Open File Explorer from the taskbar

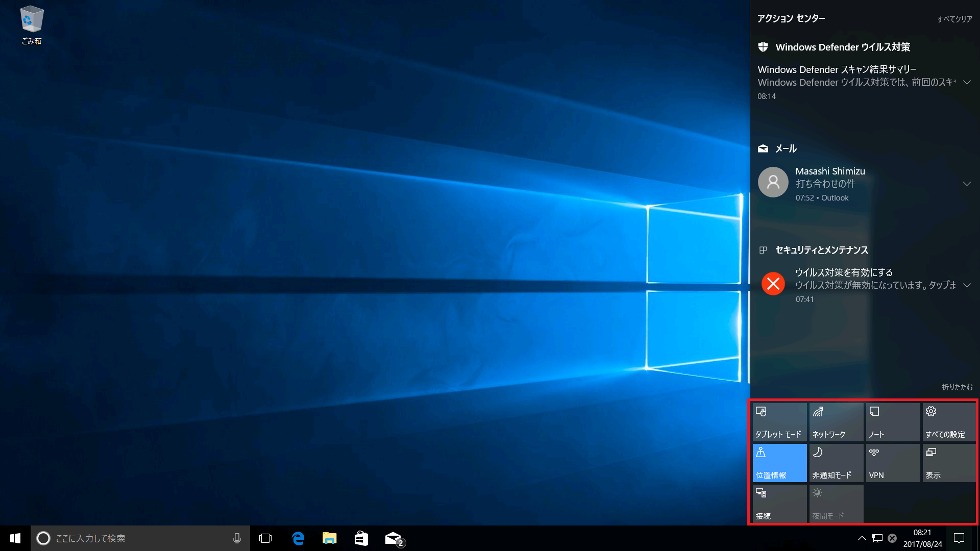330,538
